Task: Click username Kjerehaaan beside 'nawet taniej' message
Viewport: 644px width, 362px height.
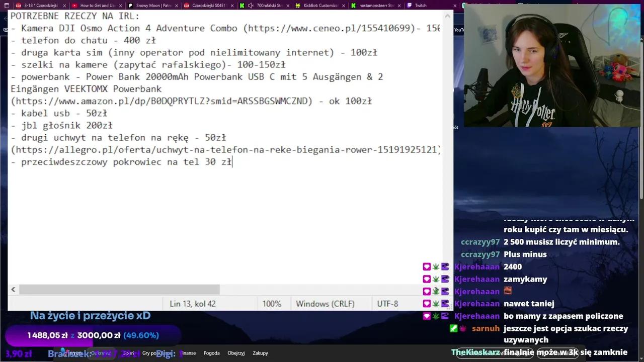Action: click(476, 304)
